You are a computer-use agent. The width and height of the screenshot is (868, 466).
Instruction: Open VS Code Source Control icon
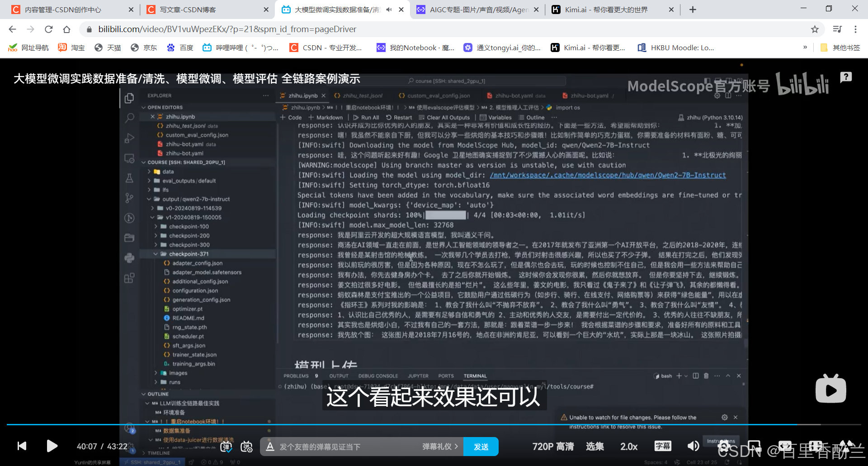point(129,198)
